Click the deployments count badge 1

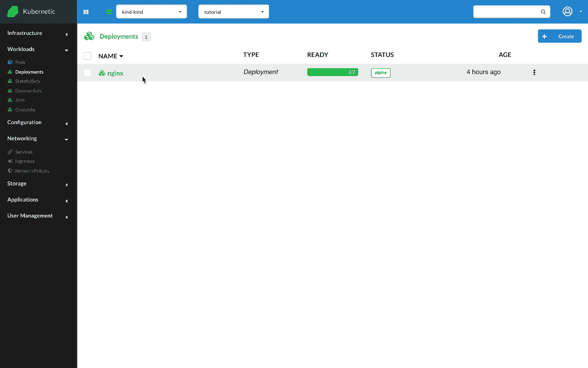(146, 37)
